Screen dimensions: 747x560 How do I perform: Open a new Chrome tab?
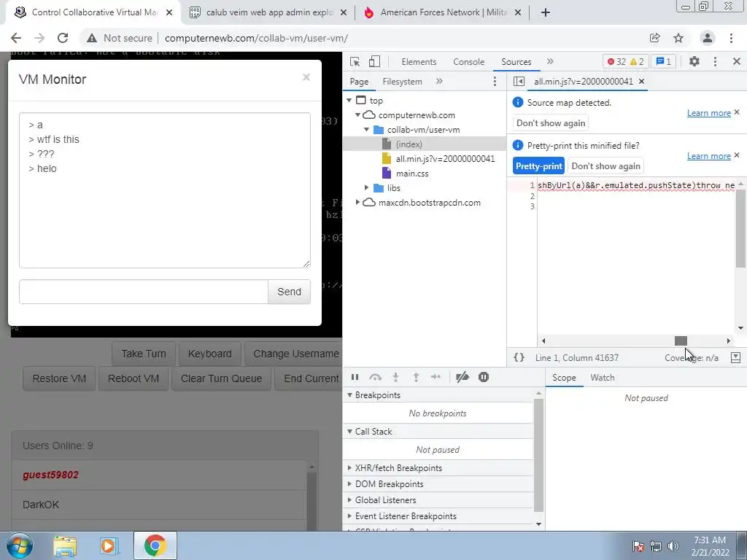tap(546, 12)
